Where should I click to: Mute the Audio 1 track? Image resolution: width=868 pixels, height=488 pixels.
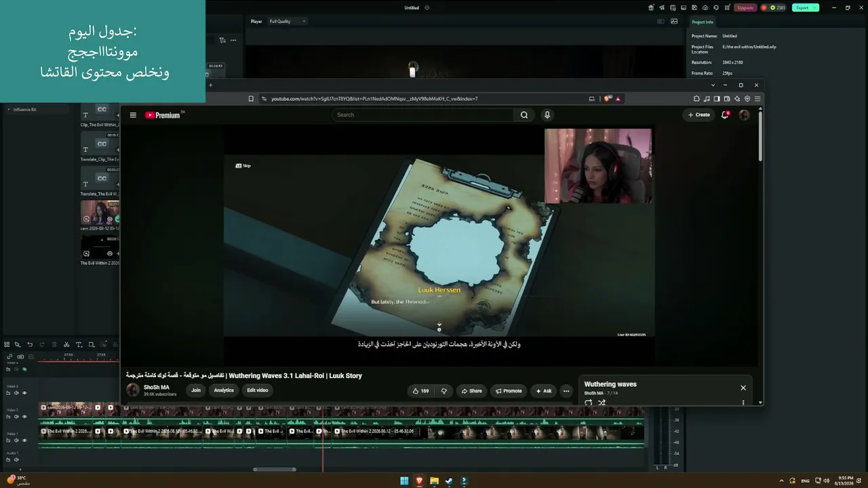click(16, 460)
